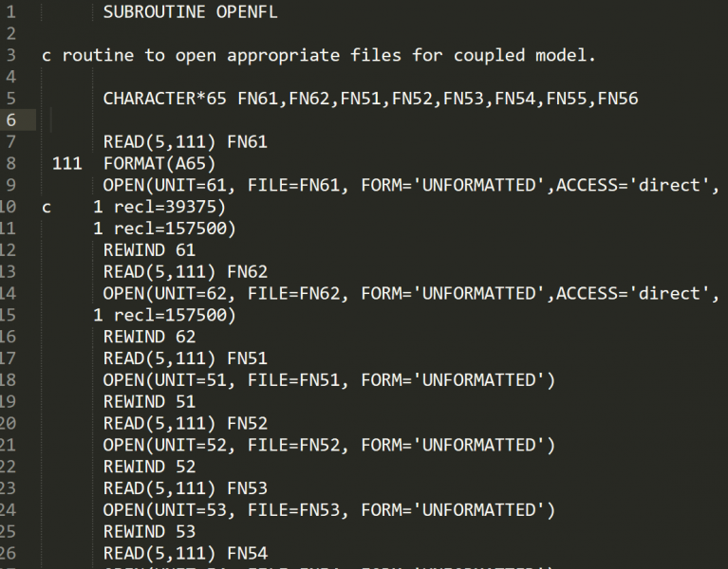Screen dimensions: 728x569
Task: Click the 'c routine to open' comment line
Action: click(x=318, y=55)
